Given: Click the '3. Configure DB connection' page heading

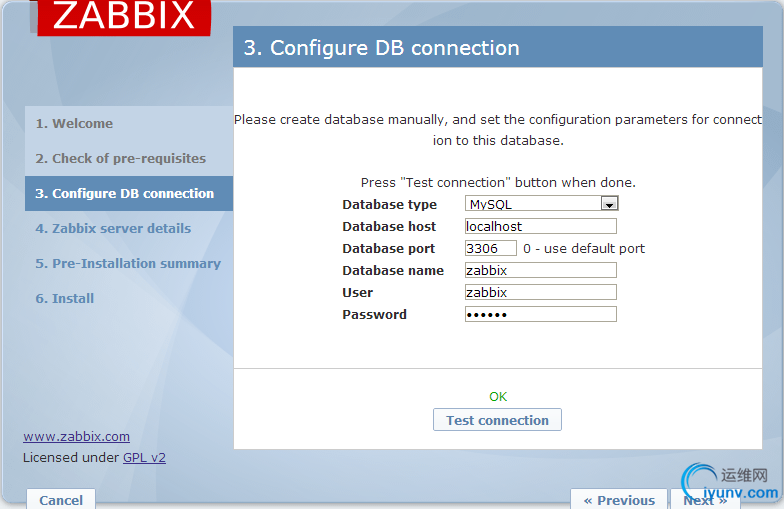Looking at the screenshot, I should tap(382, 48).
